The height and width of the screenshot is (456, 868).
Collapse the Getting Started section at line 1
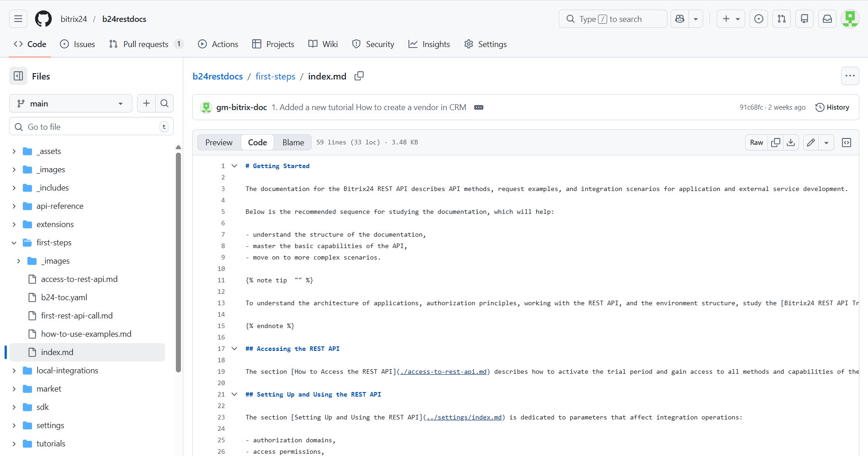click(x=234, y=165)
